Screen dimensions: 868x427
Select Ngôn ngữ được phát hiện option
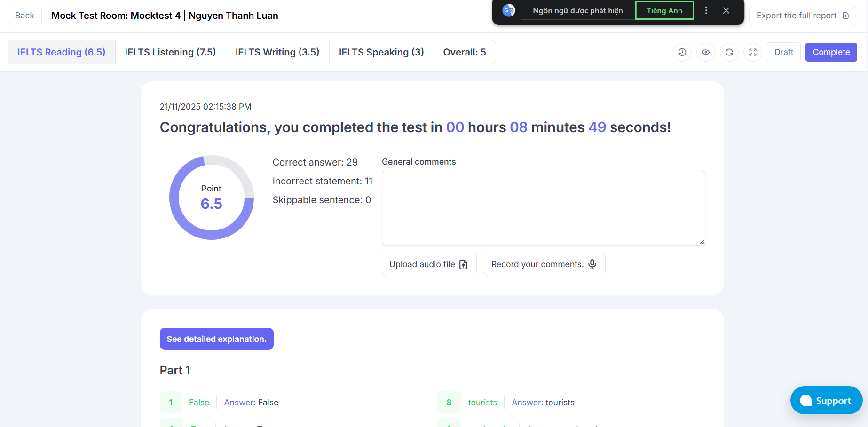tap(578, 10)
